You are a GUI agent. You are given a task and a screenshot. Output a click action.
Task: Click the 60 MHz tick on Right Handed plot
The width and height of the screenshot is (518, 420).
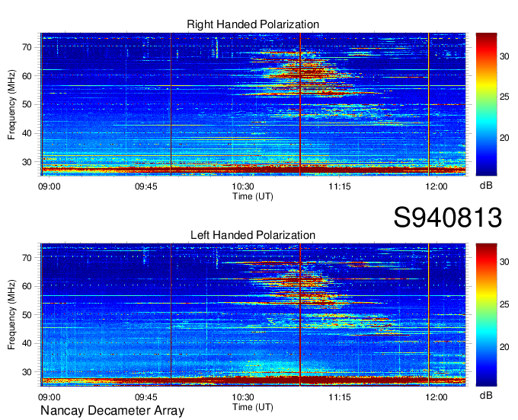coord(27,76)
